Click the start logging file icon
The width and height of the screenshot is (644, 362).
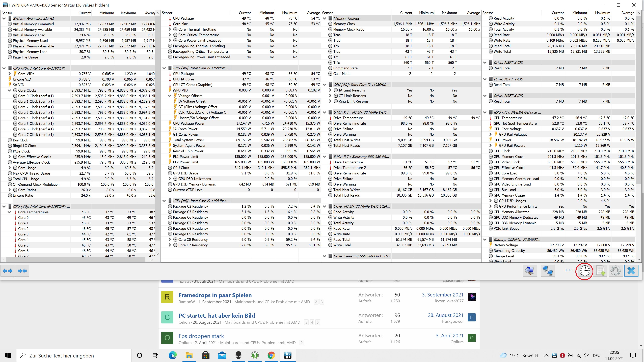coord(601,271)
